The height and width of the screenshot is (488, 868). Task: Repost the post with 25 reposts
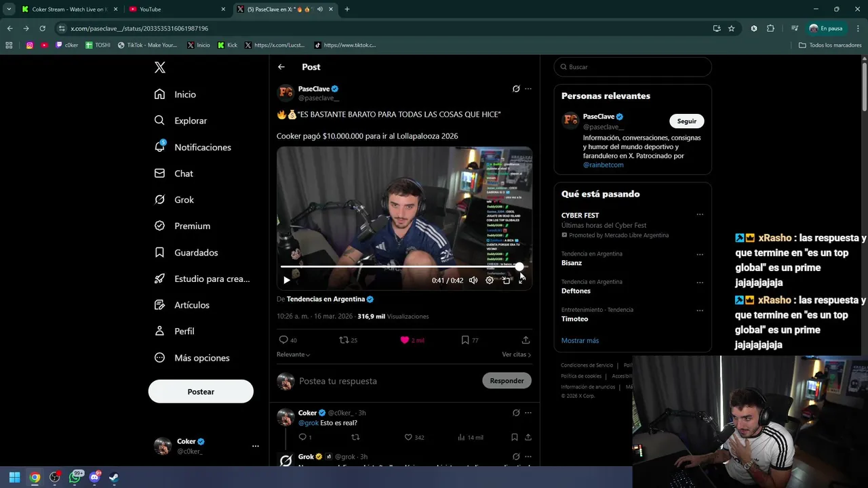(348, 340)
